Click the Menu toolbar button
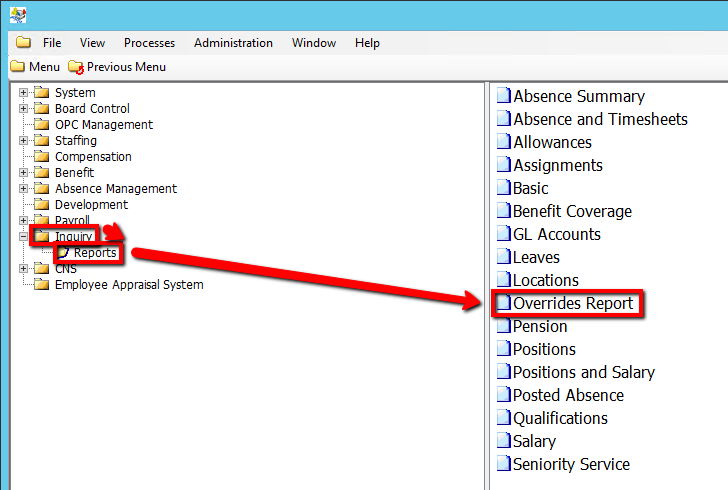This screenshot has height=490, width=728. tap(35, 67)
